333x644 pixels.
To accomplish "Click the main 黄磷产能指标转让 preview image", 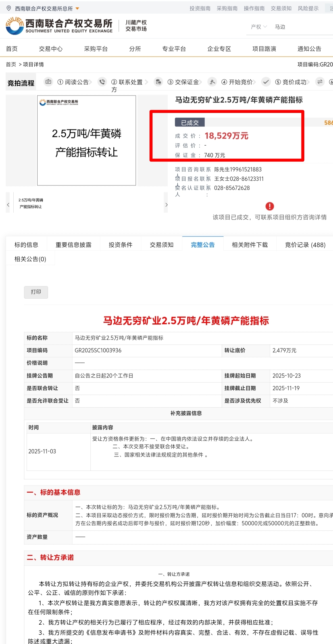I will click(x=86, y=141).
